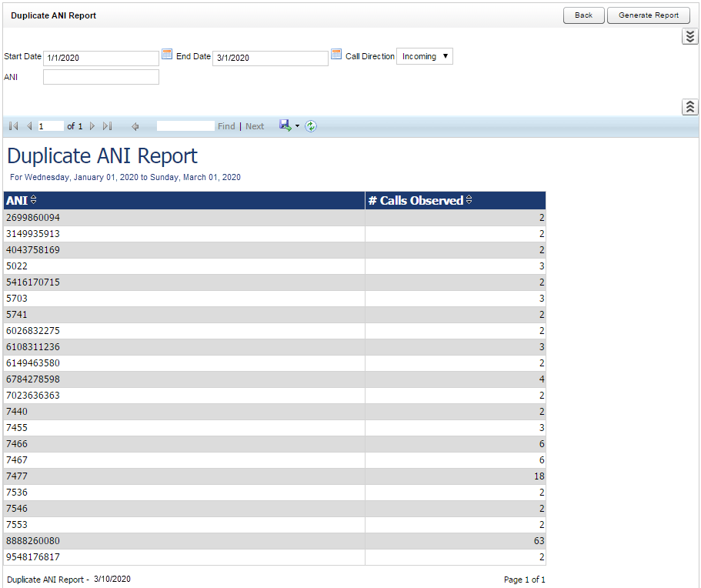Go to first page of report

click(x=14, y=126)
